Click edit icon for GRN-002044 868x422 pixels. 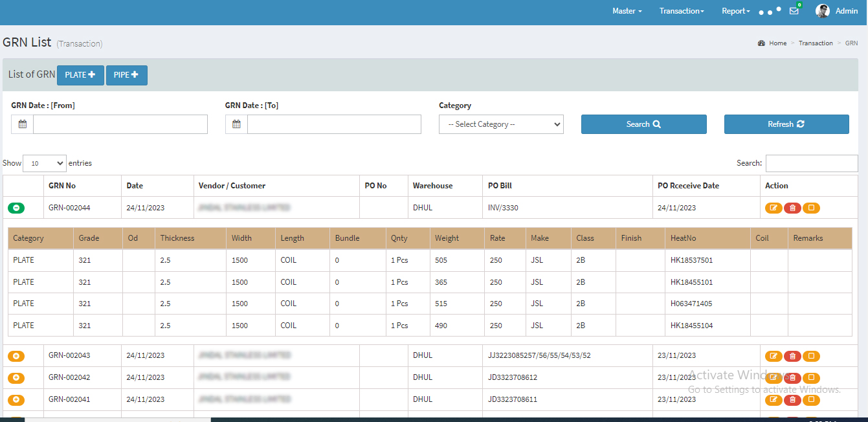(773, 208)
